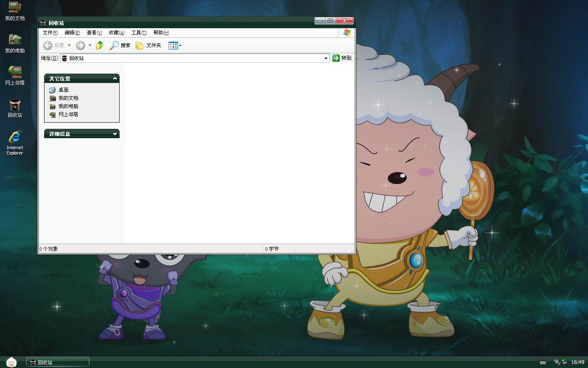Viewport: 588px width, 368px height.
Task: Click the window resize grip corner
Action: pos(352,251)
